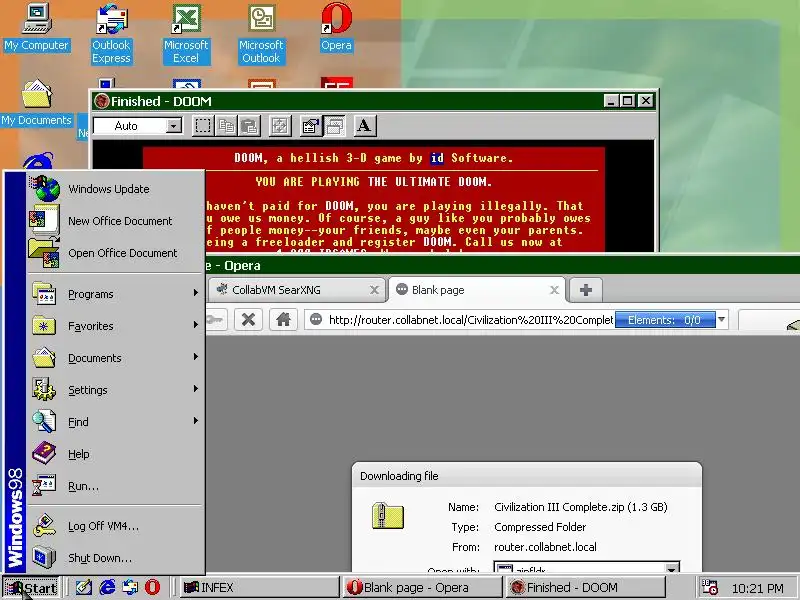Viewport: 800px width, 600px height.
Task: Open font size Auto dropdown in DOOM window
Action: [x=173, y=126]
